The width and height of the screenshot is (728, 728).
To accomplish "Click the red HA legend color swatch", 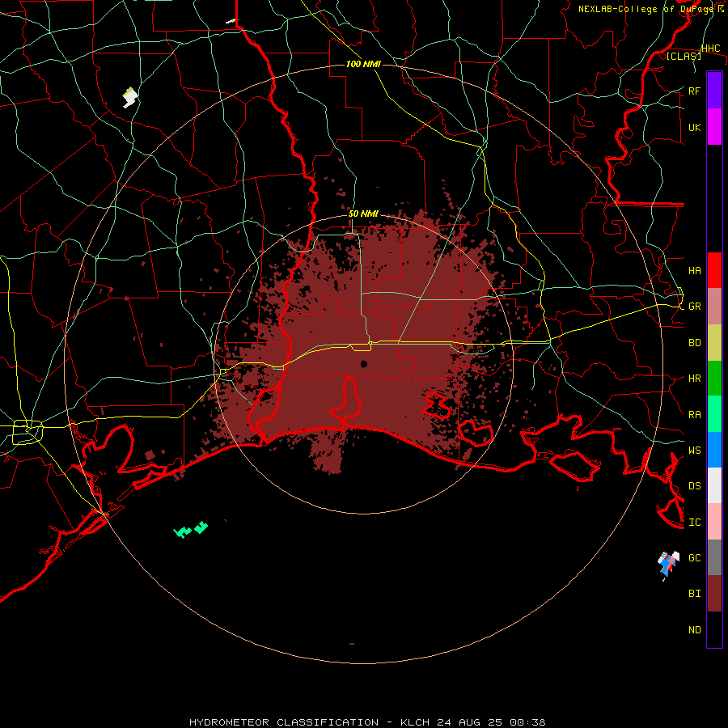I will (x=714, y=270).
